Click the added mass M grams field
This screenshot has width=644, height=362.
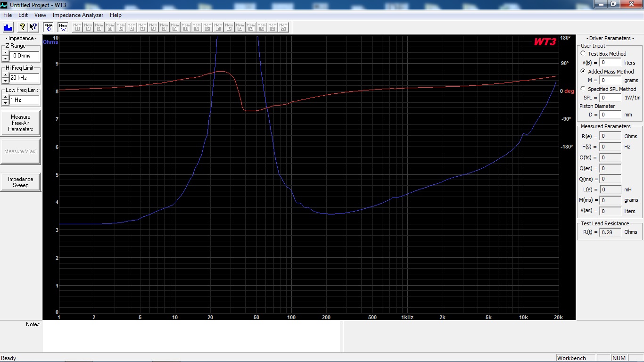[x=611, y=80]
